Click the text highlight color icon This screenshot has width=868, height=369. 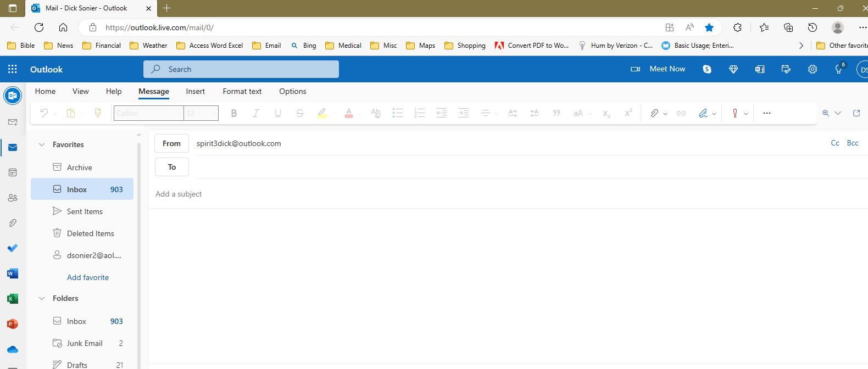(322, 113)
